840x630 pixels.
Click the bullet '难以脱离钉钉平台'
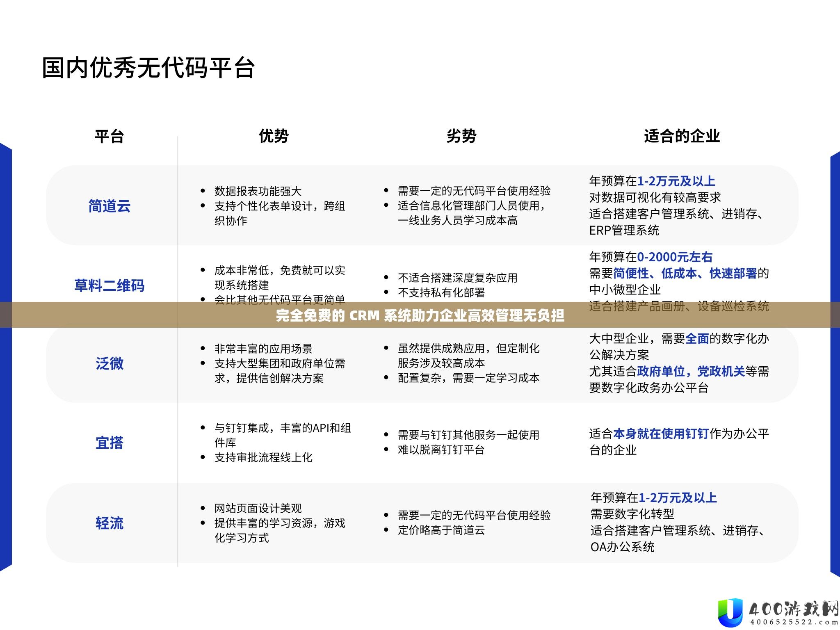(441, 450)
